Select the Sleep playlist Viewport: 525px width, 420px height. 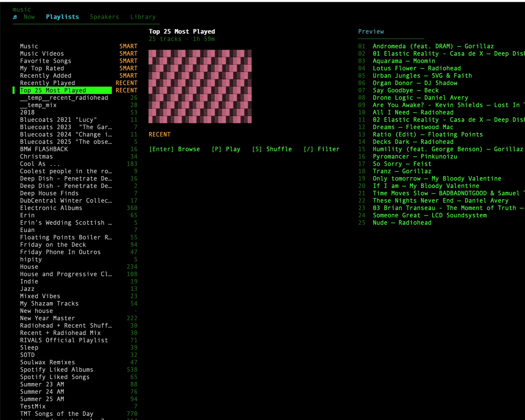click(x=79, y=348)
